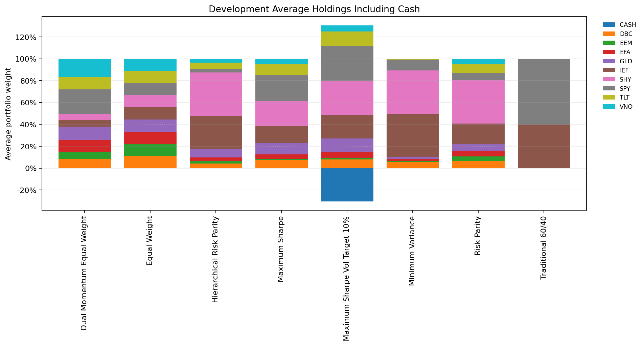
Task: Click the DBC legend color swatch
Action: click(x=609, y=34)
